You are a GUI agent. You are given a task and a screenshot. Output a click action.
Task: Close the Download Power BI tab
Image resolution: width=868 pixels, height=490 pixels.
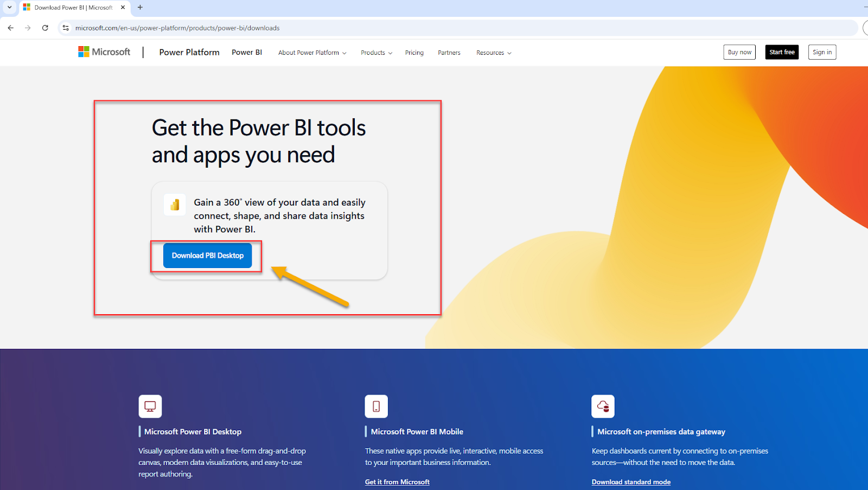pos(123,8)
